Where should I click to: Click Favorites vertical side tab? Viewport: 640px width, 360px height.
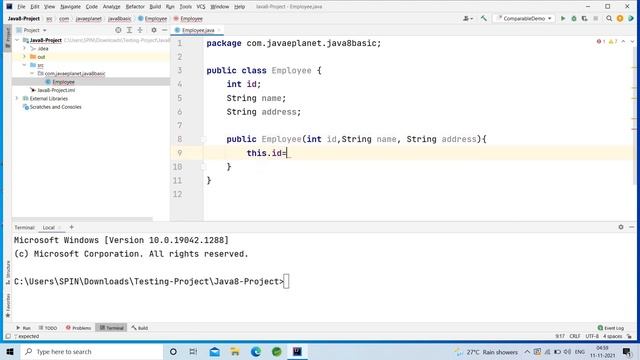[8, 305]
